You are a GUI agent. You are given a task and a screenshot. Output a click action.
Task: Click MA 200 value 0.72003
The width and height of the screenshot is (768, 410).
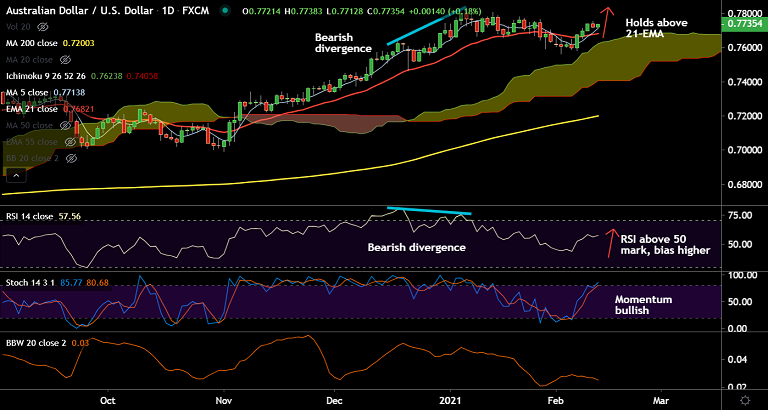pyautogui.click(x=78, y=44)
